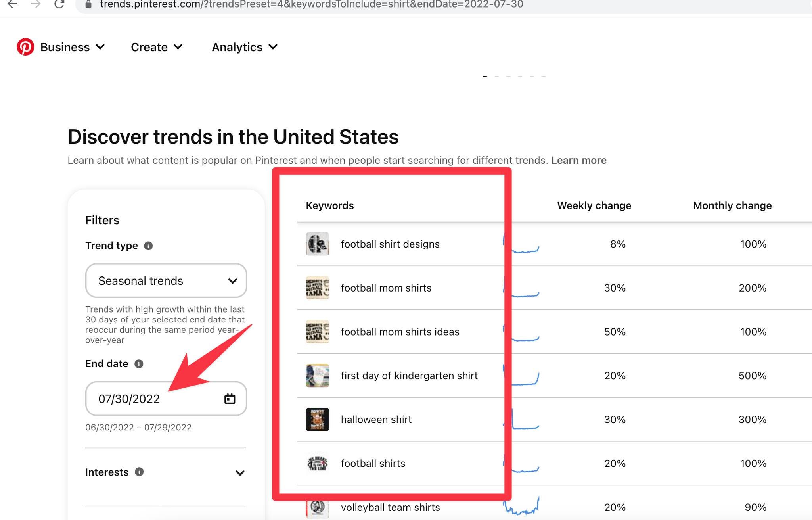The height and width of the screenshot is (520, 812).
Task: Open the Learn more link
Action: click(578, 160)
